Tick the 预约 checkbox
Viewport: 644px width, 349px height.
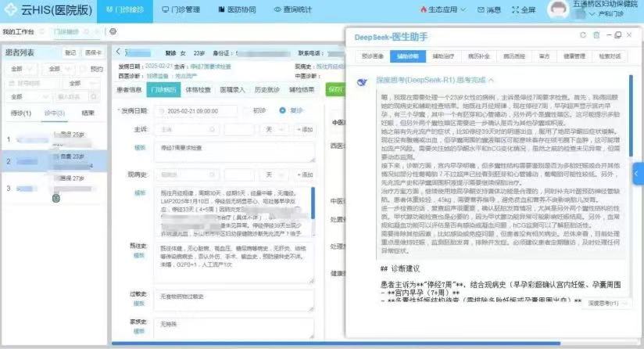click(x=84, y=69)
